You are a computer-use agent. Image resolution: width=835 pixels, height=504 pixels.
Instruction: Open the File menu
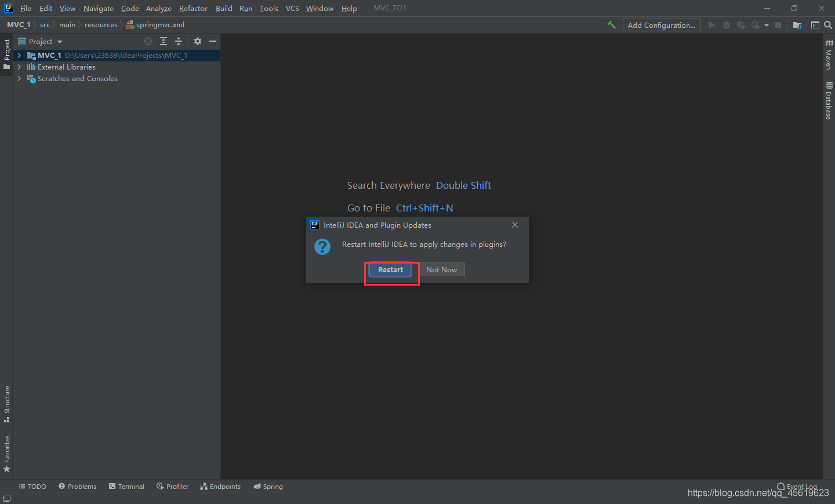26,8
